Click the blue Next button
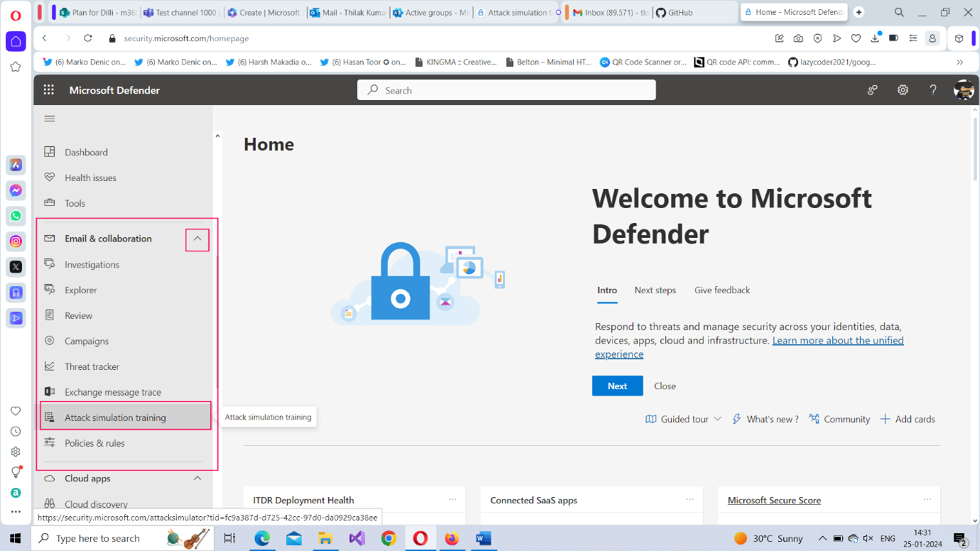 click(617, 386)
